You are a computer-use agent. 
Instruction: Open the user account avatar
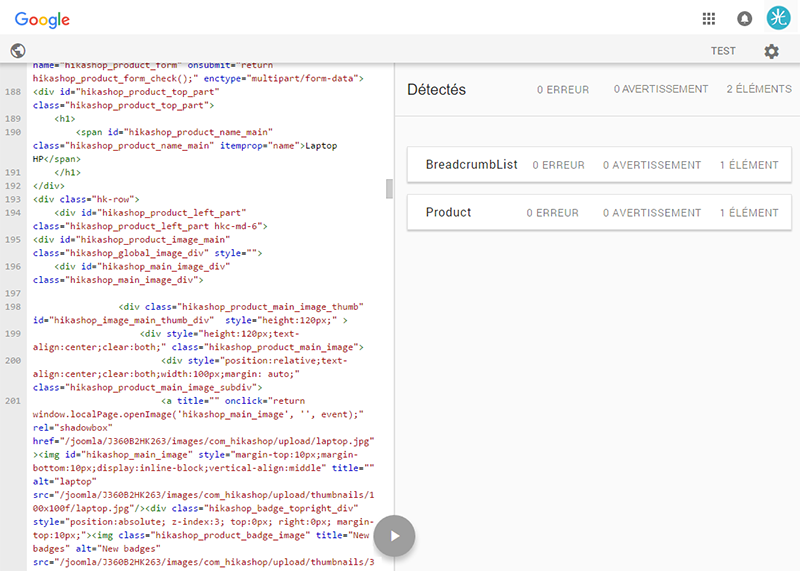(778, 18)
